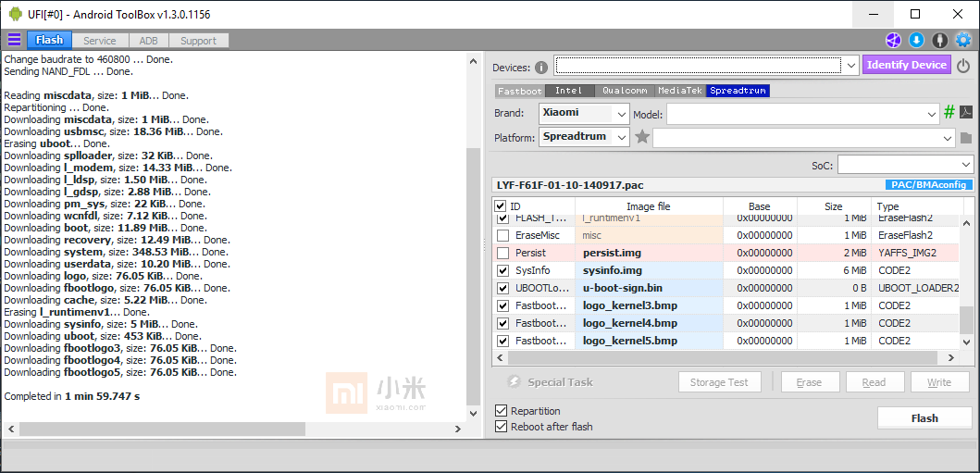Viewport: 980px width, 473px height.
Task: Click the favorites star icon
Action: pos(642,137)
